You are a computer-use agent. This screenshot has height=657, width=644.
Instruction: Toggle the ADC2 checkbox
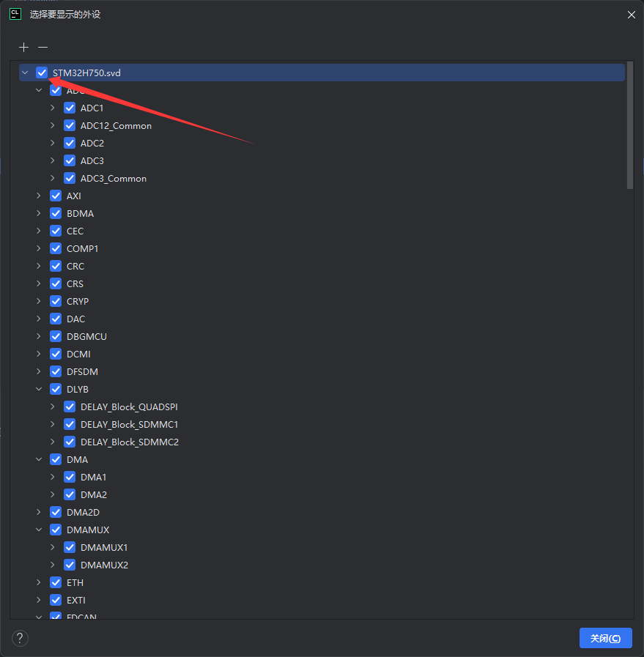coord(70,144)
